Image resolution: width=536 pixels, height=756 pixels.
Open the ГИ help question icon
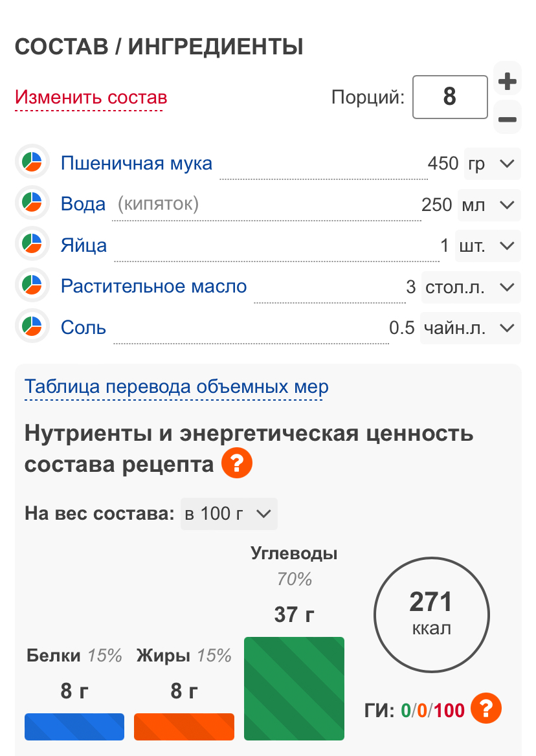click(x=486, y=709)
